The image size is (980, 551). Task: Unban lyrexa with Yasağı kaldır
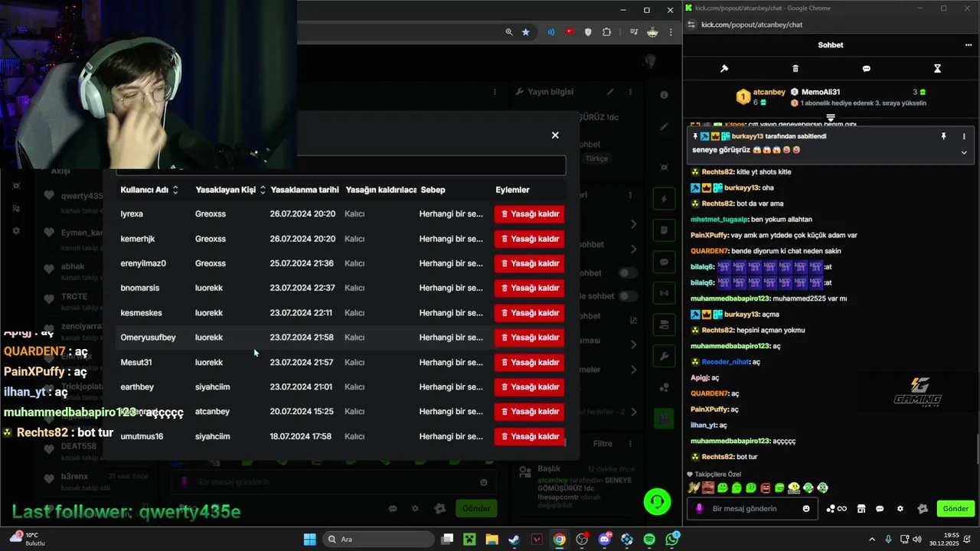(x=529, y=214)
